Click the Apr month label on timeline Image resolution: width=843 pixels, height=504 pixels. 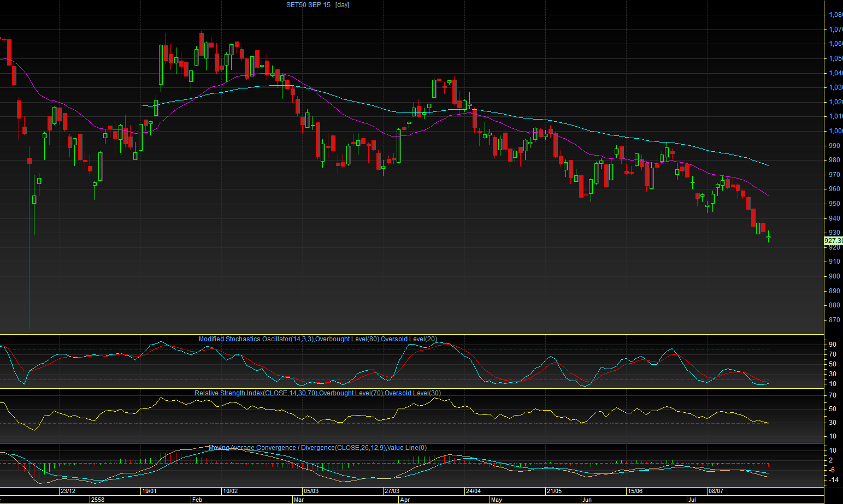pyautogui.click(x=405, y=500)
